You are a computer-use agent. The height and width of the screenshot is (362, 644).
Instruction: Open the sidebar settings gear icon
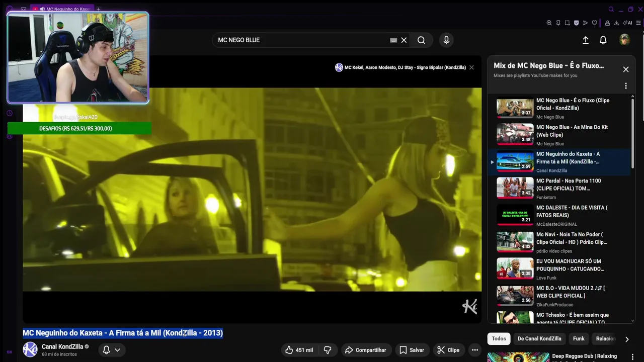[x=9, y=136]
